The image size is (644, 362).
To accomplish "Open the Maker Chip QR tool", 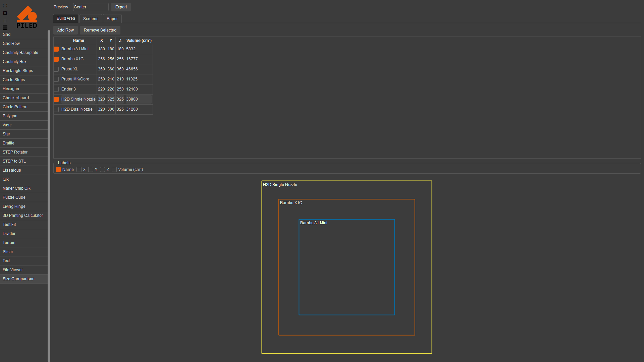I will [24, 188].
